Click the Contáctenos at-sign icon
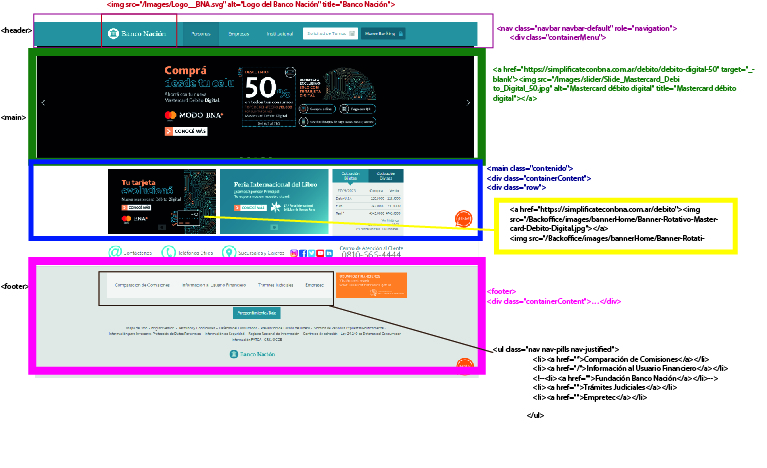This screenshot has height=468, width=767. click(x=115, y=253)
